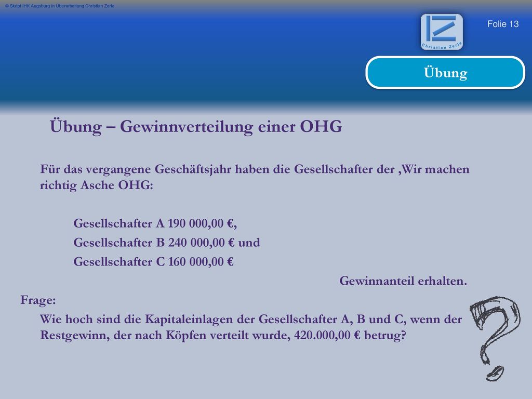Click the sentence starting Für das vergangene Geschäftsjahr

[x=255, y=169]
